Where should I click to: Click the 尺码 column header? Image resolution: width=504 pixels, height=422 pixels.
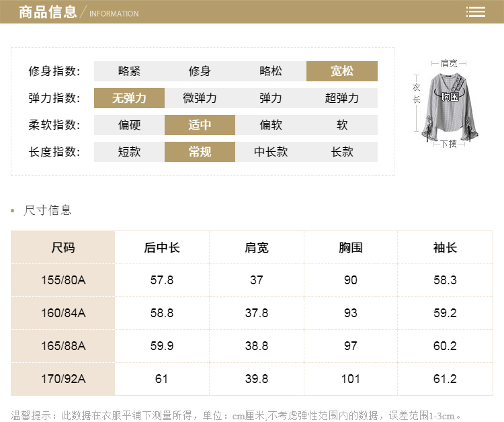(x=63, y=247)
